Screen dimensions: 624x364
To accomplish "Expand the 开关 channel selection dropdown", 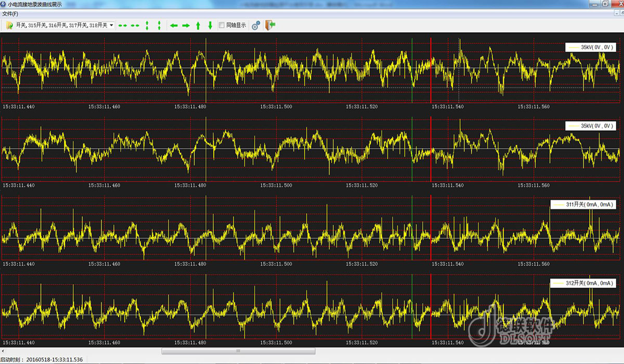I will 111,25.
